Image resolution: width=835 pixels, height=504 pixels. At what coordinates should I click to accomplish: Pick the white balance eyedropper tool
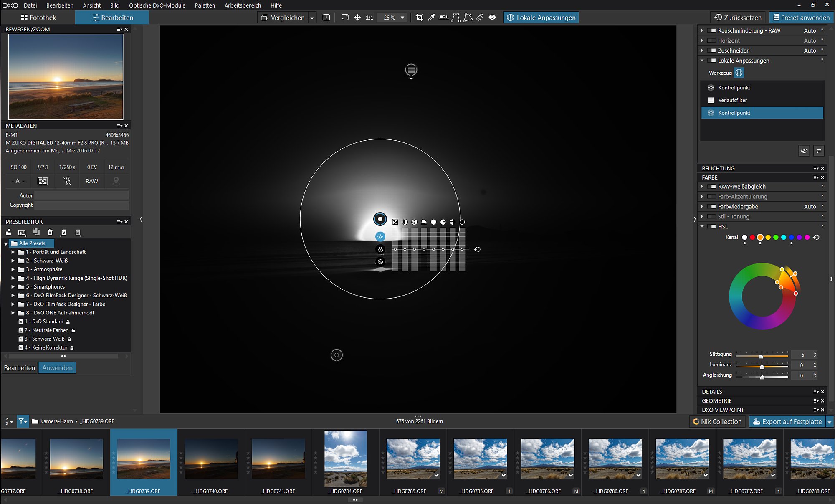(x=432, y=18)
